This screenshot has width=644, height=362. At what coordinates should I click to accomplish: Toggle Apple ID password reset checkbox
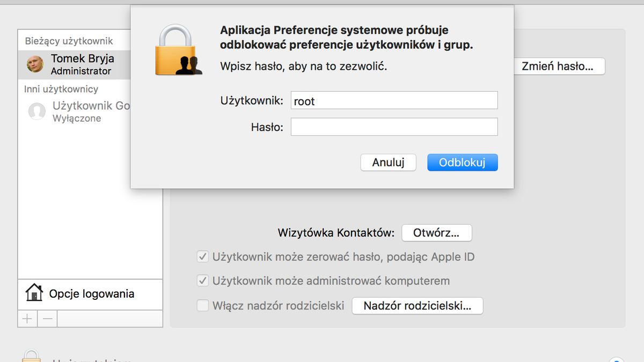point(202,257)
